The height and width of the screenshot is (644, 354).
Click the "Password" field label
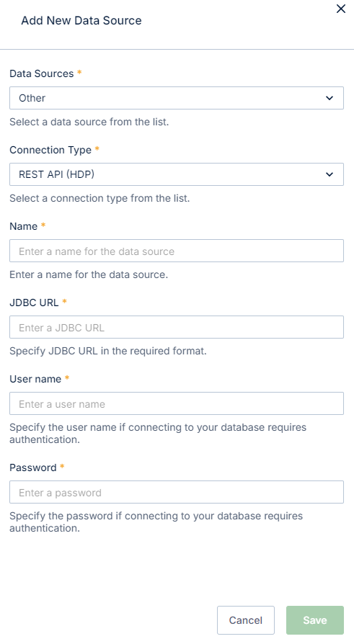point(33,468)
